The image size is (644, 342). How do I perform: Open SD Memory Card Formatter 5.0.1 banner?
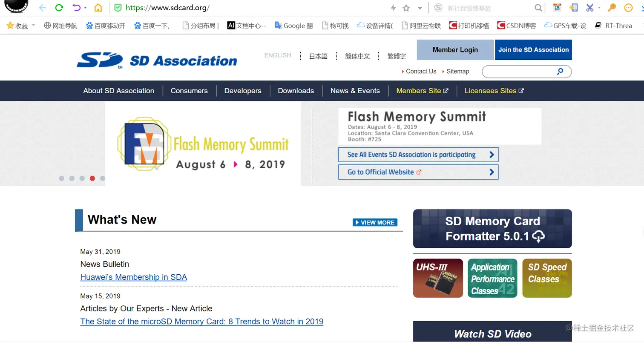492,229
